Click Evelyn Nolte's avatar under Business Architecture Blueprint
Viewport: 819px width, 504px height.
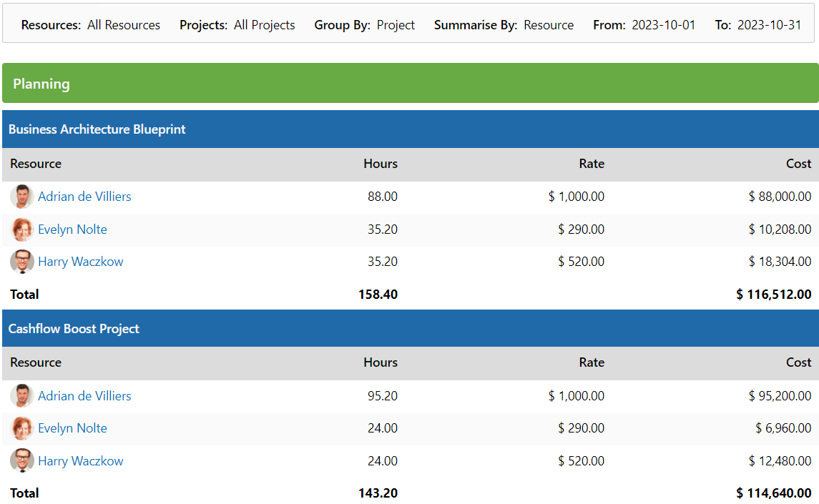(x=21, y=229)
